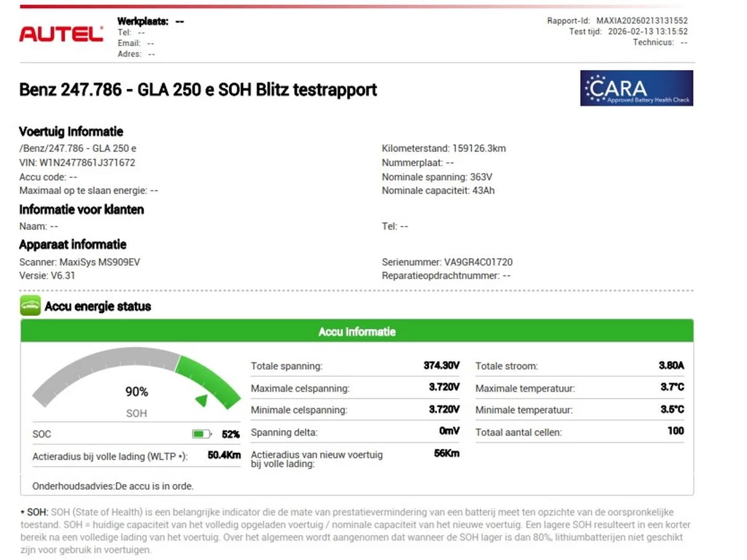Click the Totale stroom 3.80A value
The width and height of the screenshot is (747, 560).
tap(671, 365)
